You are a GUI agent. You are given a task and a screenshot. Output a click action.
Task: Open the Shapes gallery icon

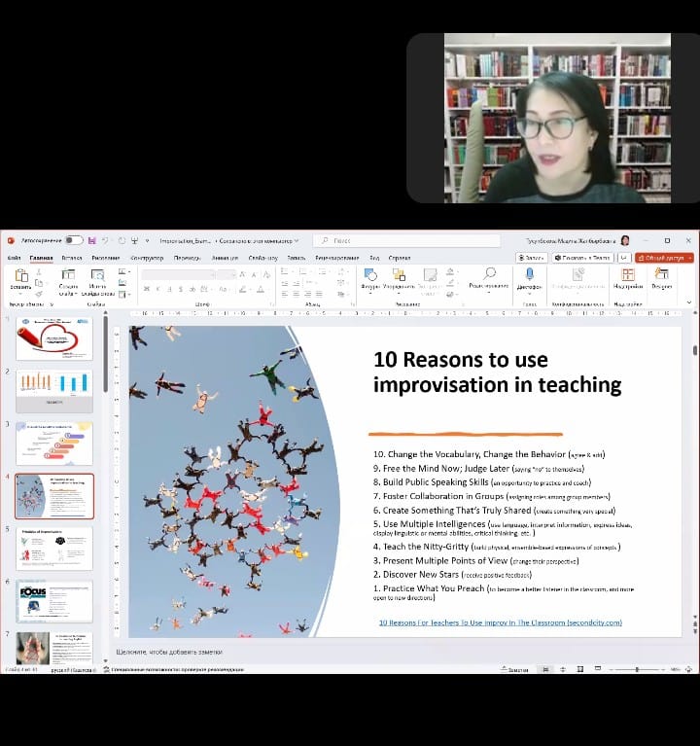pos(370,276)
